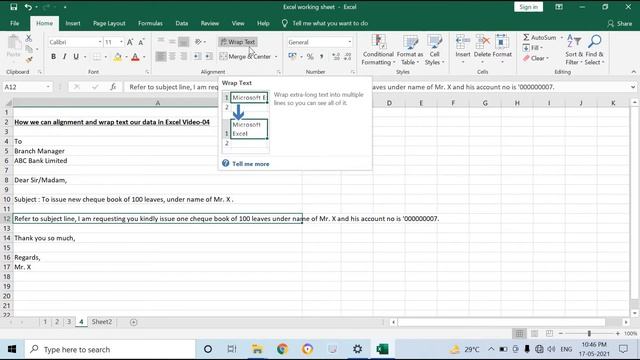The image size is (640, 360).
Task: Select sheet tab Sheet2
Action: point(102,322)
